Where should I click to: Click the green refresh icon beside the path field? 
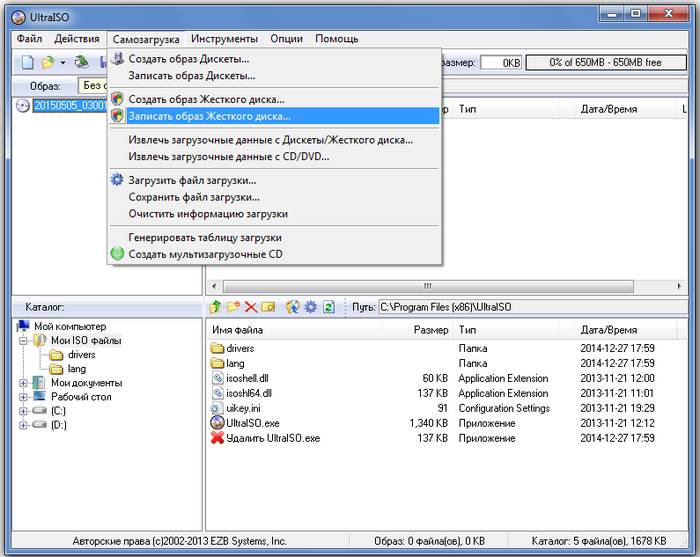coord(328,307)
